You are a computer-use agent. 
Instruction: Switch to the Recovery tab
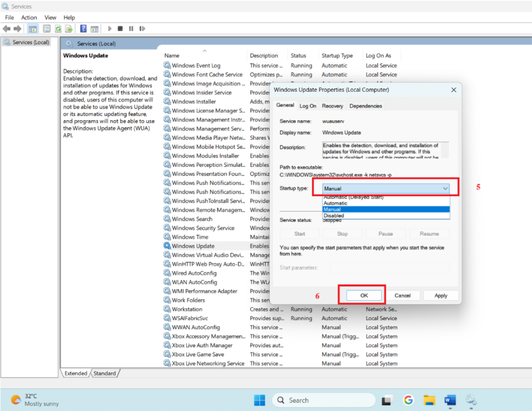click(332, 106)
